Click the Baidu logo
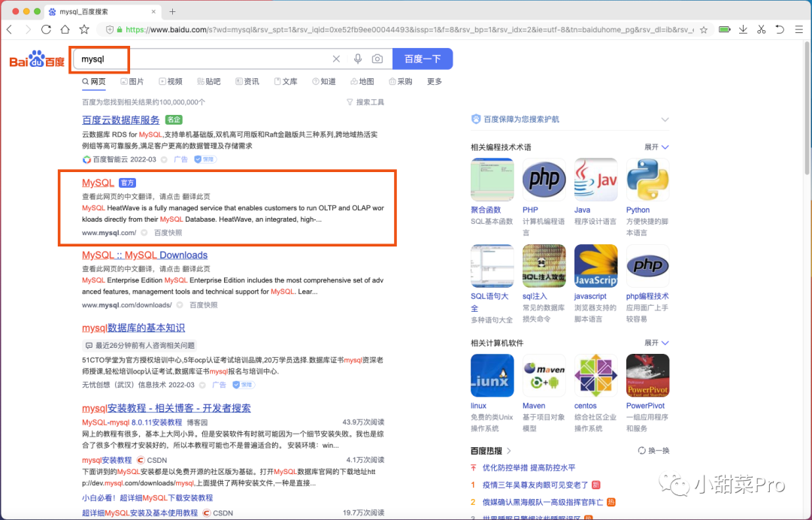This screenshot has height=520, width=812. click(37, 59)
